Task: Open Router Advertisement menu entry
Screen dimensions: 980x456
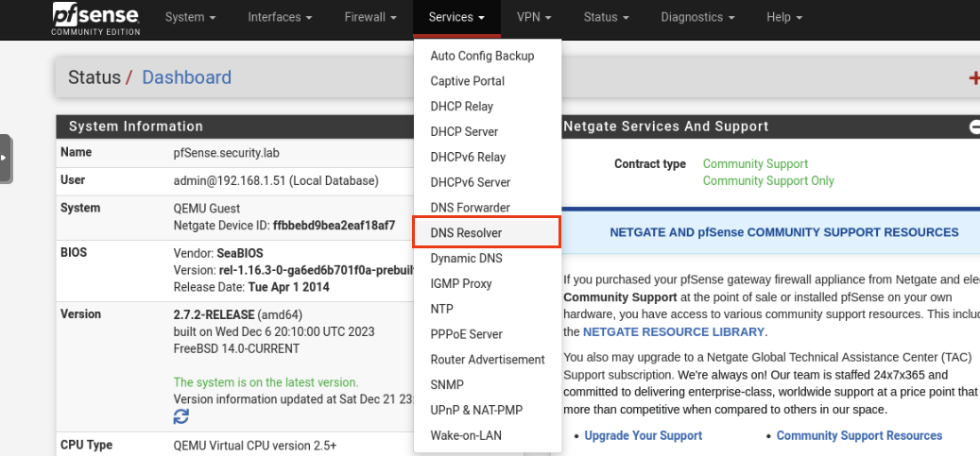Action: pos(488,360)
